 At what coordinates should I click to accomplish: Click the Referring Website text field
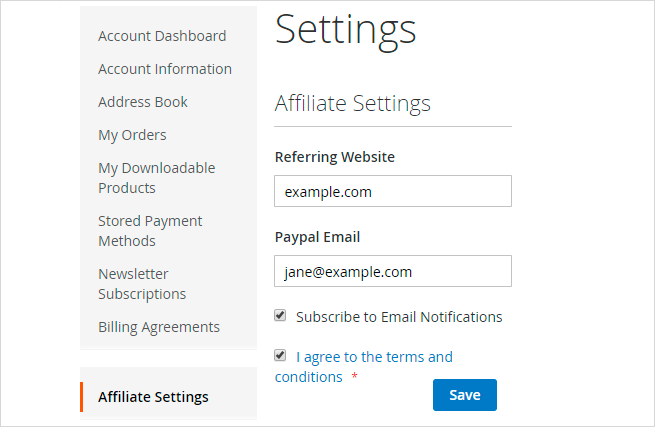point(392,191)
